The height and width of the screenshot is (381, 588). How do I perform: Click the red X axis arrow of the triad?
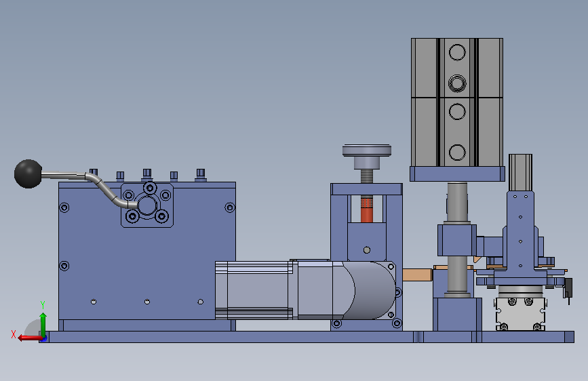click(x=30, y=338)
